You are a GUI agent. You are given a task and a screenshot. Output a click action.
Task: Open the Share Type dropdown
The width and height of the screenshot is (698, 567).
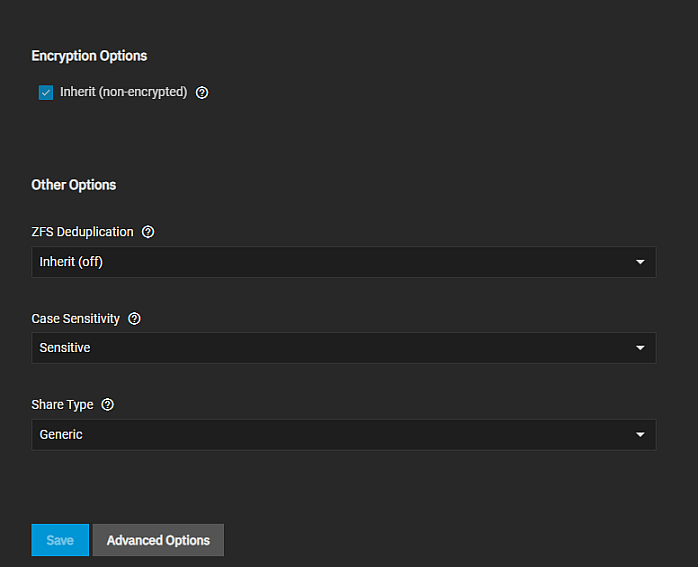(343, 435)
